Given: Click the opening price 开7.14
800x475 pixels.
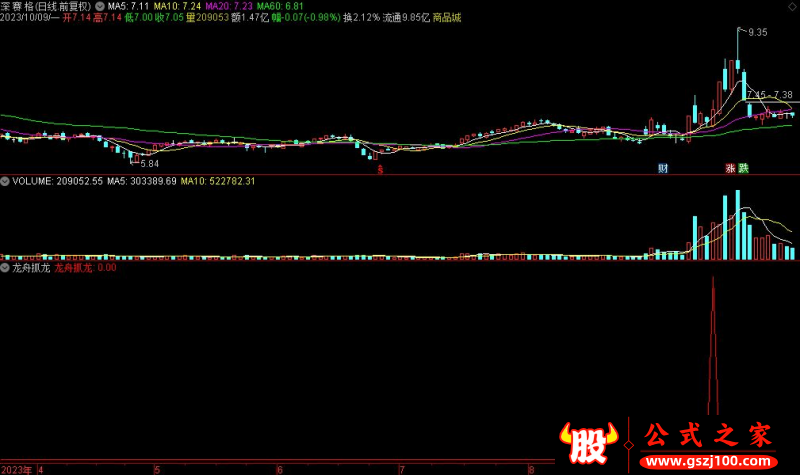Looking at the screenshot, I should 77,18.
